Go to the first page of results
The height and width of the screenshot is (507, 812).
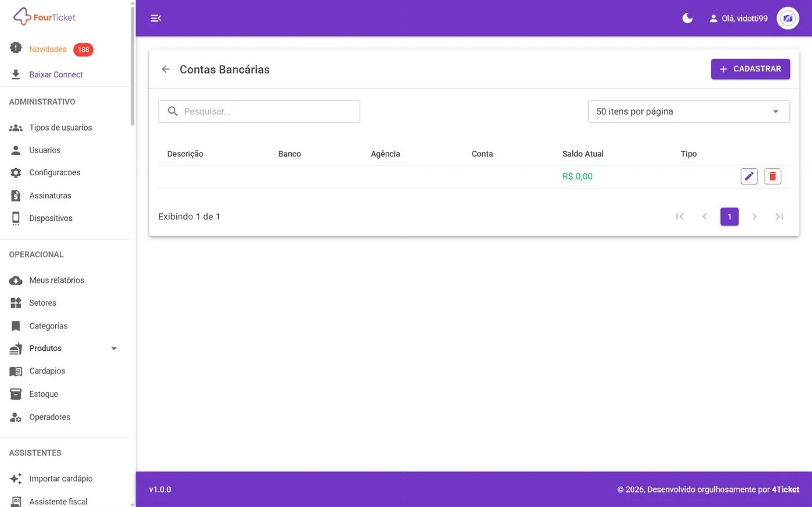click(680, 216)
